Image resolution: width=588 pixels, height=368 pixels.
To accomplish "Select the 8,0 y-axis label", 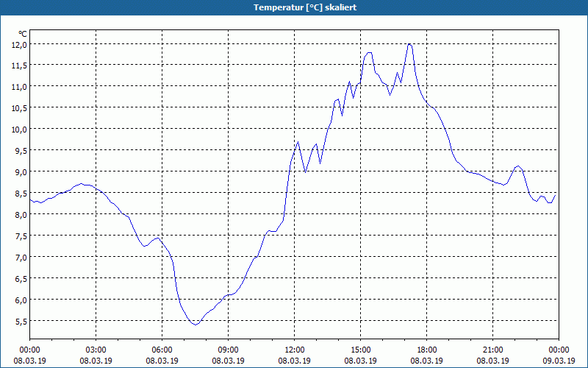I will [x=22, y=215].
